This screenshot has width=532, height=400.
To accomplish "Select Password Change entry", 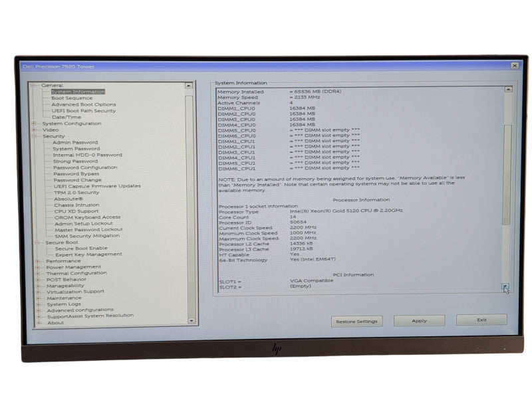I will pos(78,180).
